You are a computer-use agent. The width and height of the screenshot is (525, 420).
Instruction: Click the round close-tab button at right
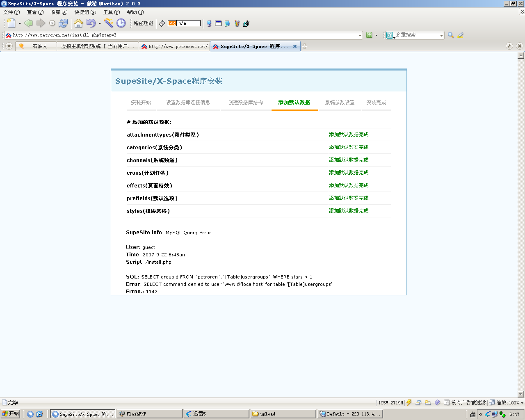point(519,46)
